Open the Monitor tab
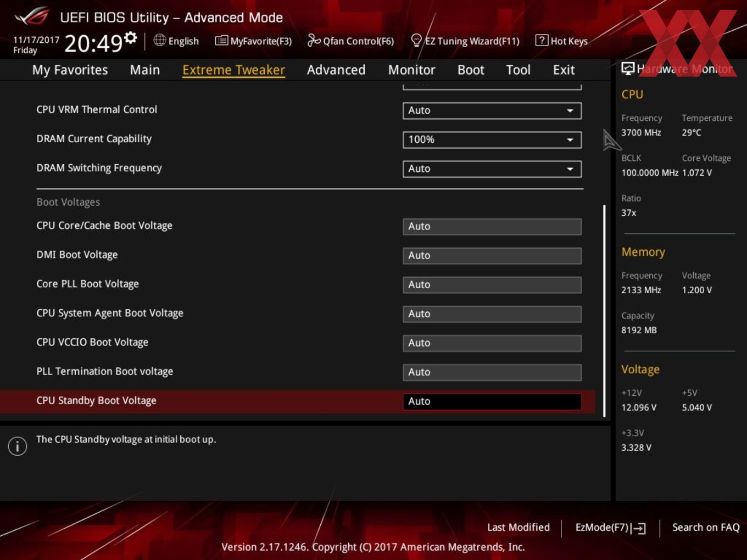The height and width of the screenshot is (560, 747). coord(411,70)
